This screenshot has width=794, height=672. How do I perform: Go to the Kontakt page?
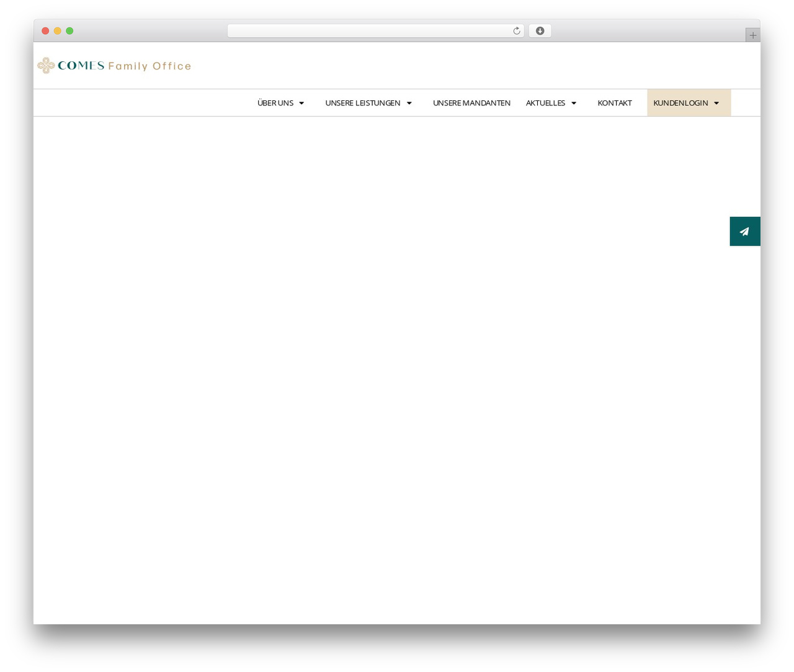[615, 103]
